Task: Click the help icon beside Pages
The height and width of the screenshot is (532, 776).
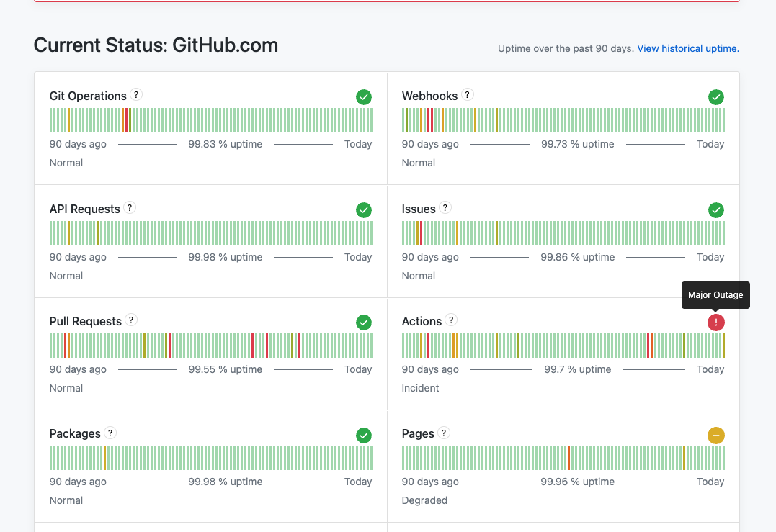Action: (x=444, y=433)
